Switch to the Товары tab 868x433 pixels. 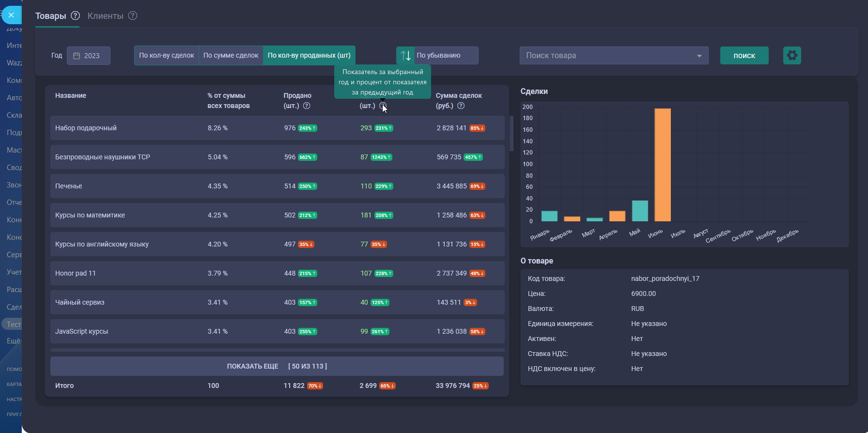click(50, 15)
